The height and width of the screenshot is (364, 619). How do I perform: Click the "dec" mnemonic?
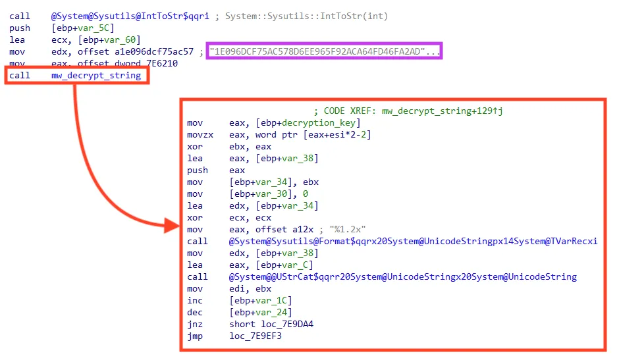point(195,312)
